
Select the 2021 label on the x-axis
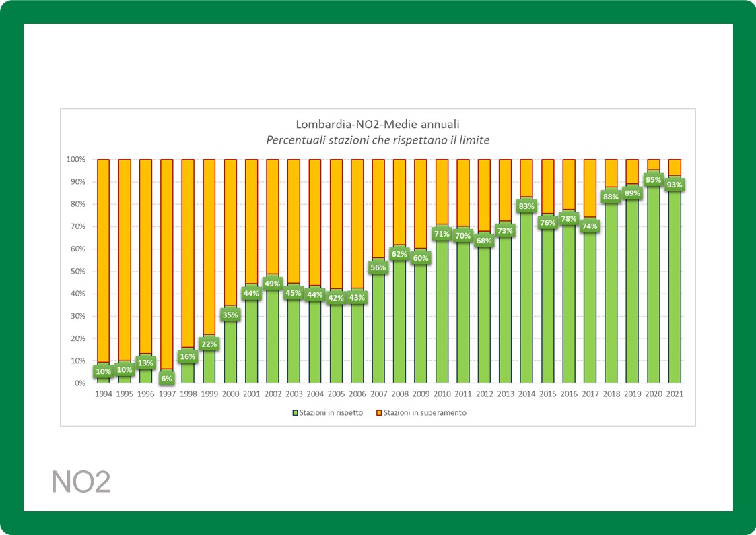coord(675,394)
